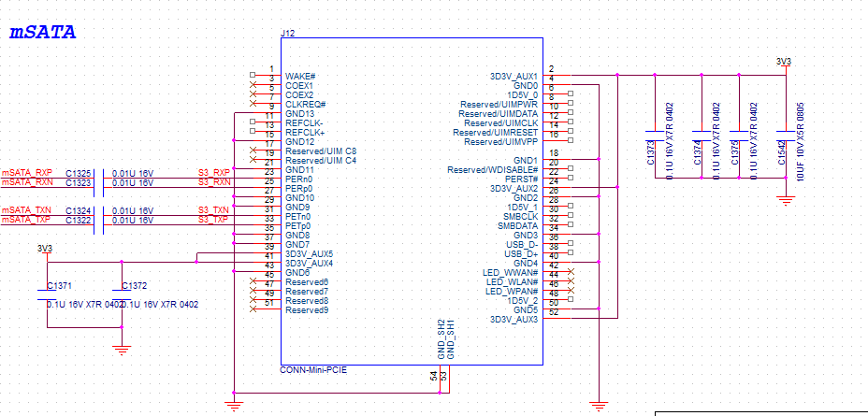Select capacitor designator C1374

[x=698, y=152]
